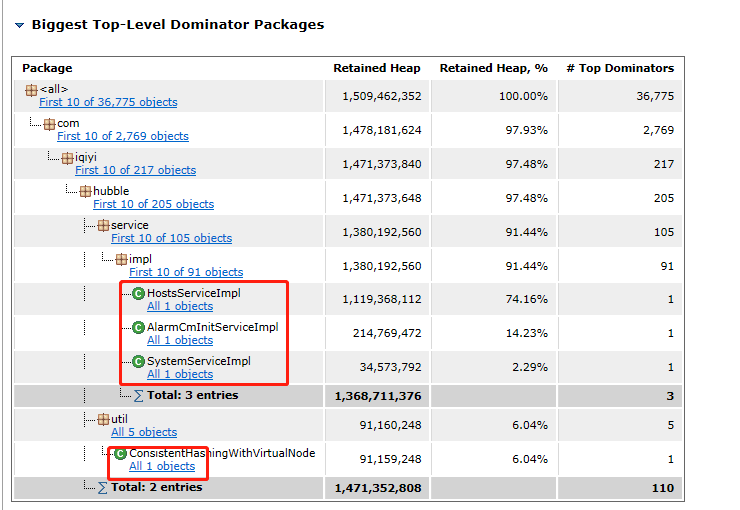Viewport: 740px width, 510px height.
Task: Click retained heap value 1,509,462,352
Action: 381,96
